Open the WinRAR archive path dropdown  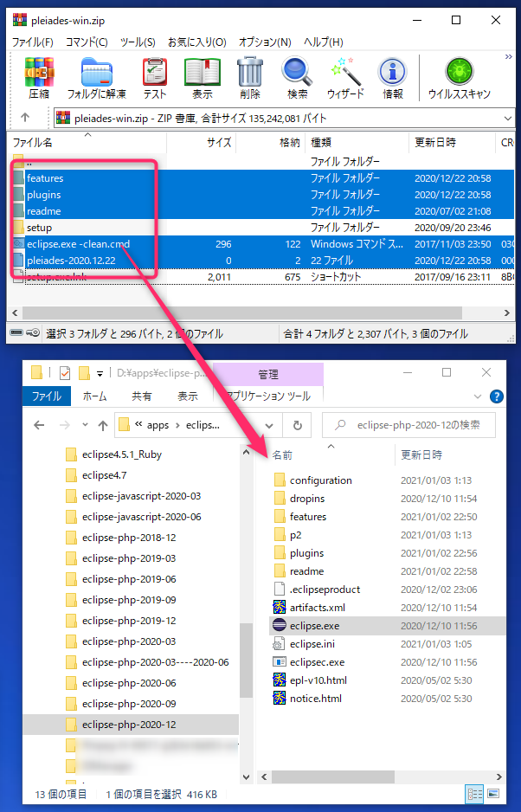(507, 119)
